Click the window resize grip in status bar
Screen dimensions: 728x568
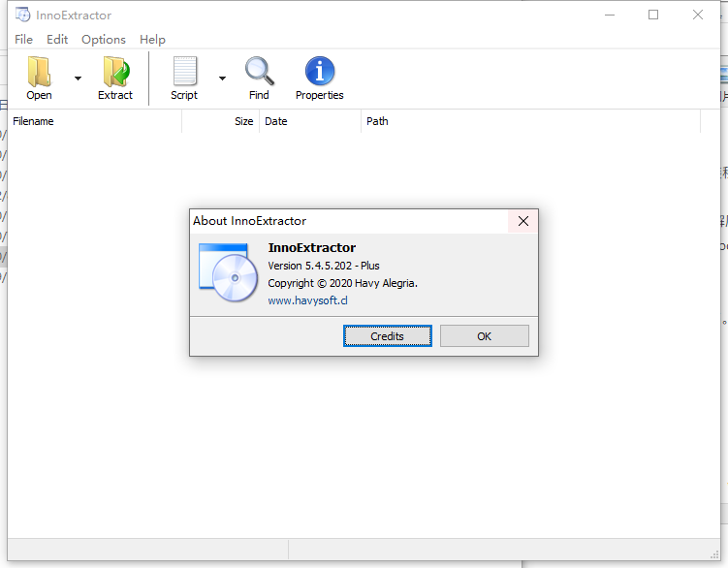tap(714, 555)
